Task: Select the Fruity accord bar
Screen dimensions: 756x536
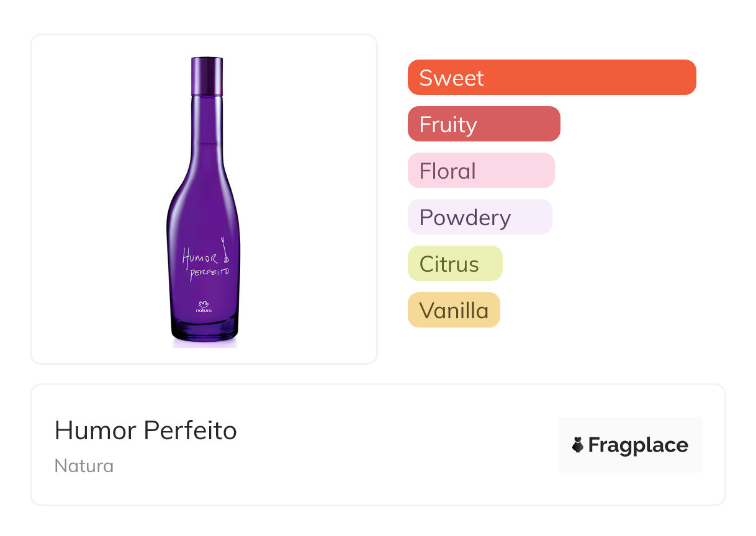Action: coord(484,124)
